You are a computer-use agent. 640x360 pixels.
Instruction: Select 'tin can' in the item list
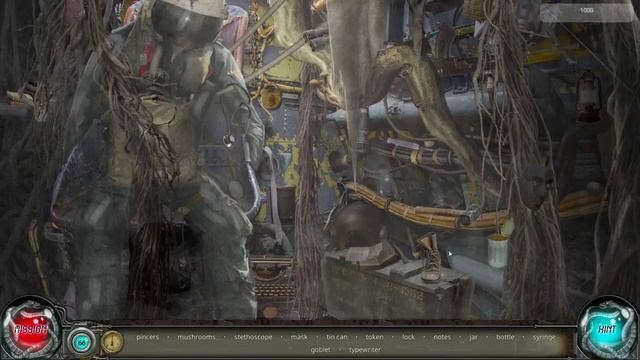[337, 337]
